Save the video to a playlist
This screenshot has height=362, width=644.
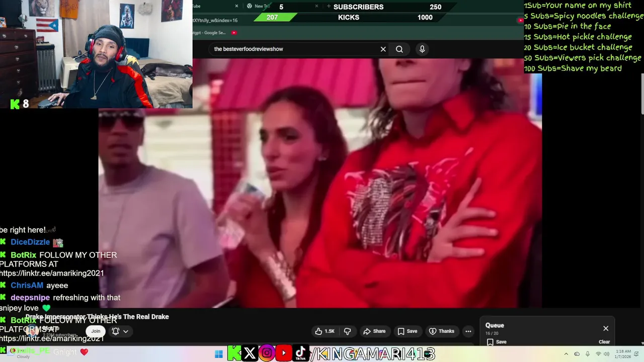pos(408,331)
